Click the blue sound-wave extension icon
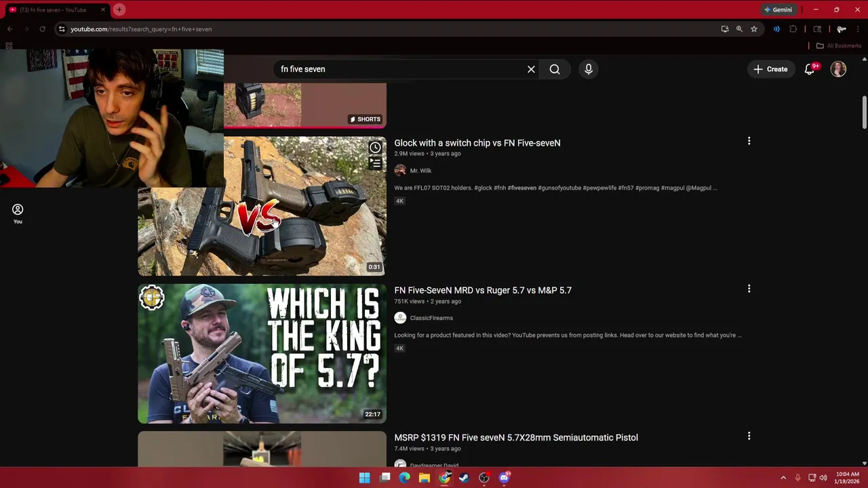This screenshot has width=868, height=488. click(x=776, y=29)
